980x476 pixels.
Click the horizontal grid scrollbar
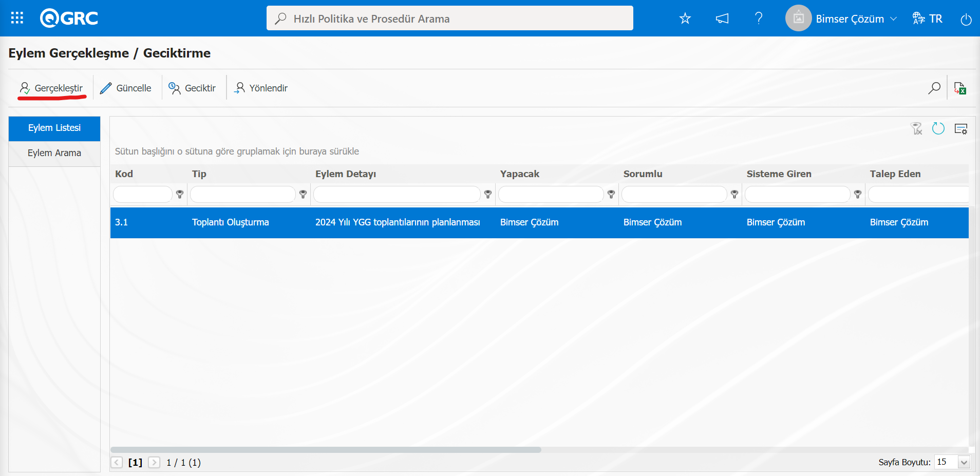(x=326, y=450)
